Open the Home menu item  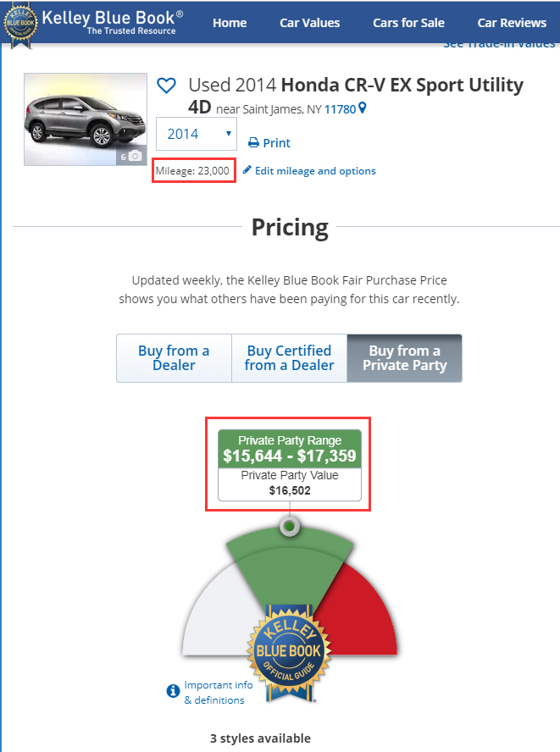[230, 23]
